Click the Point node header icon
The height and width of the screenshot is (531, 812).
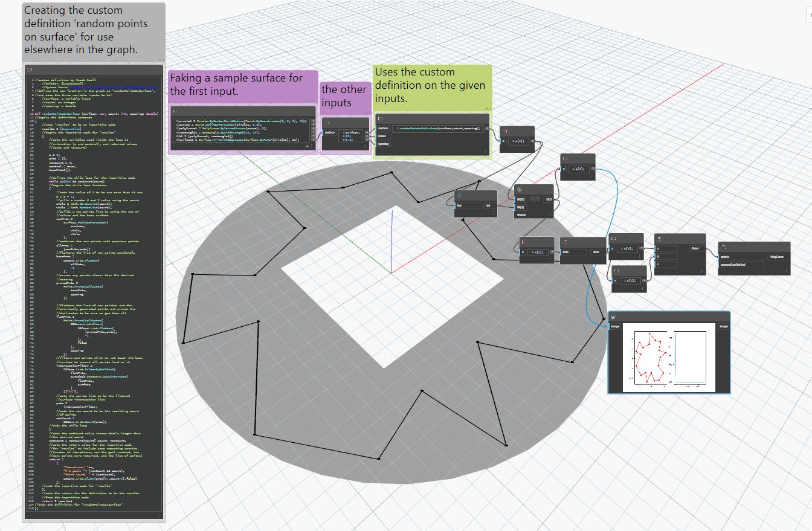click(659, 238)
